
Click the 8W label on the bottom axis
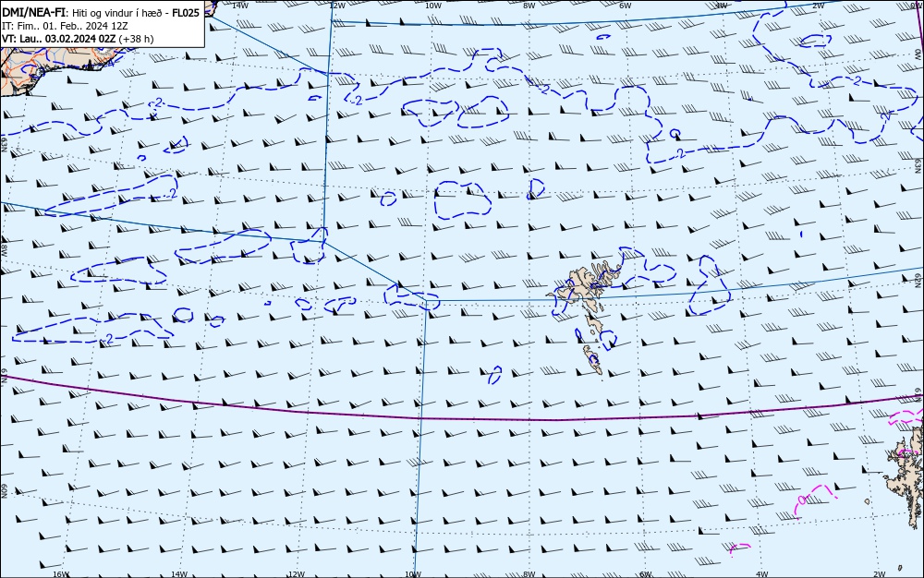(529, 574)
